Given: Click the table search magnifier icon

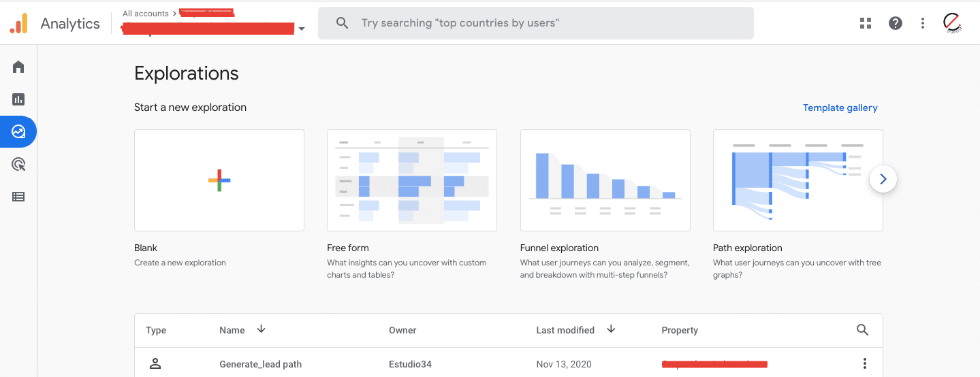Looking at the screenshot, I should 862,330.
